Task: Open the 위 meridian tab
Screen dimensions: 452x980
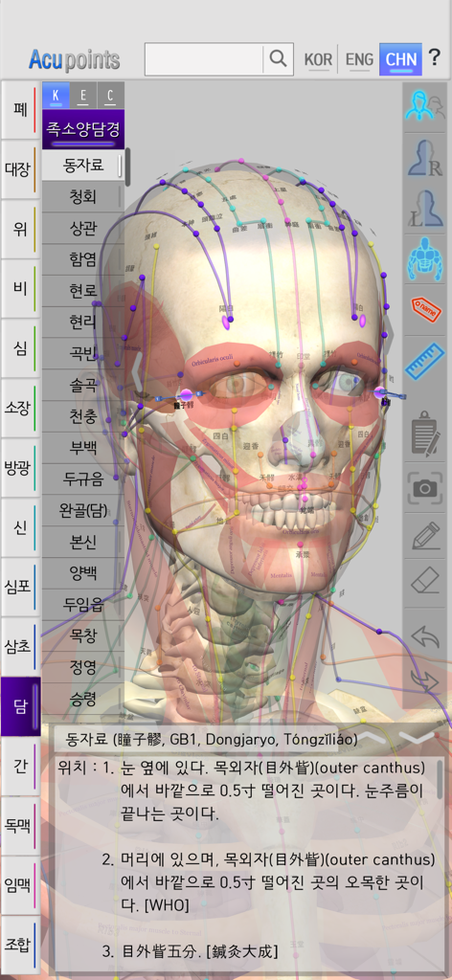Action: pyautogui.click(x=20, y=229)
